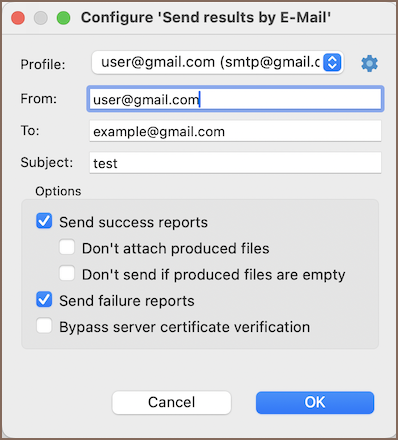Click the Cancel button
This screenshot has width=398, height=440.
[x=172, y=403]
